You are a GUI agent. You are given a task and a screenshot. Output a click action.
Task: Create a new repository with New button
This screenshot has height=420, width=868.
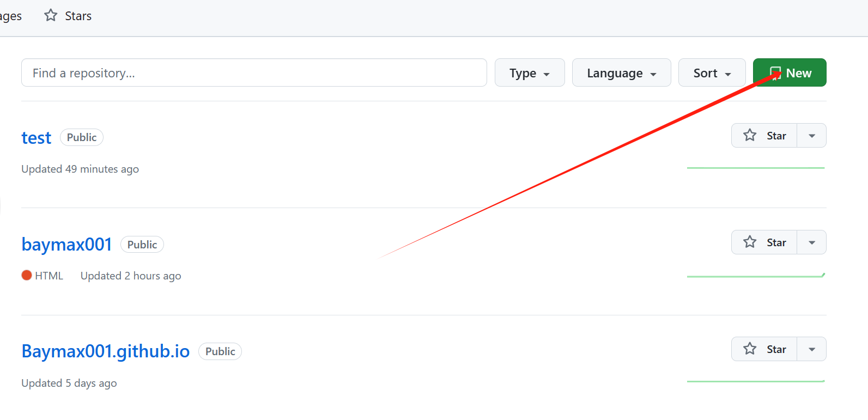[x=790, y=72]
